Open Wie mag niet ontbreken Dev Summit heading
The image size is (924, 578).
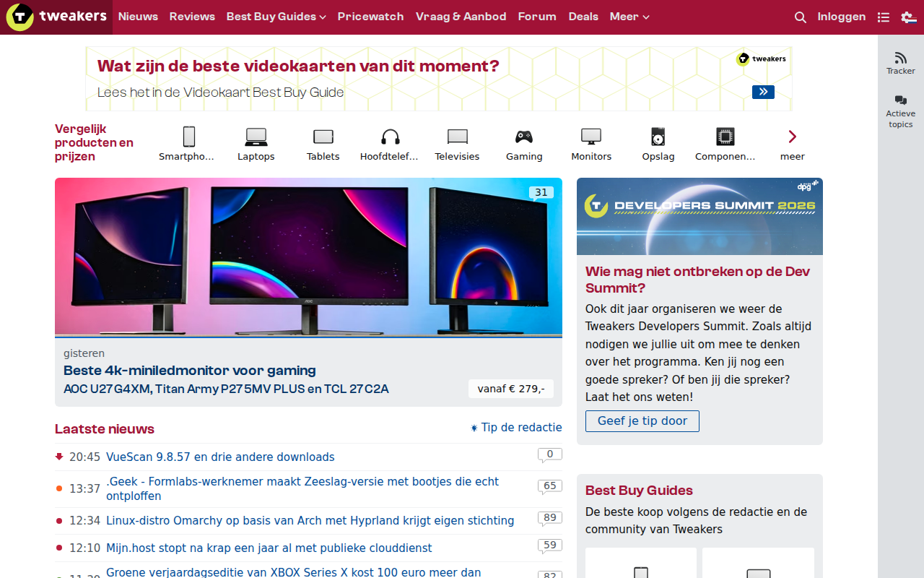pyautogui.click(x=698, y=280)
